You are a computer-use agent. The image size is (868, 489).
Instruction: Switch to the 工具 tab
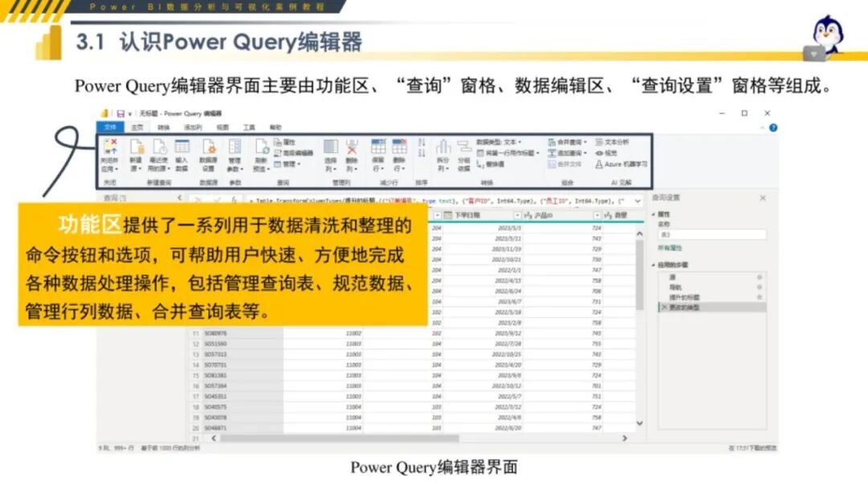click(x=249, y=127)
